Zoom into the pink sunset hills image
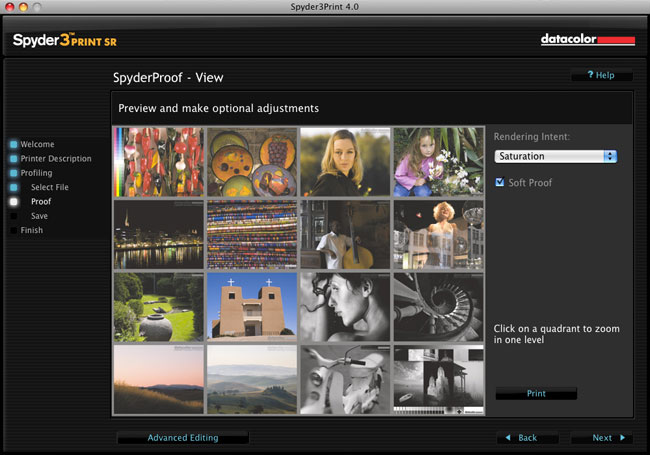650x455 pixels. pos(159,380)
